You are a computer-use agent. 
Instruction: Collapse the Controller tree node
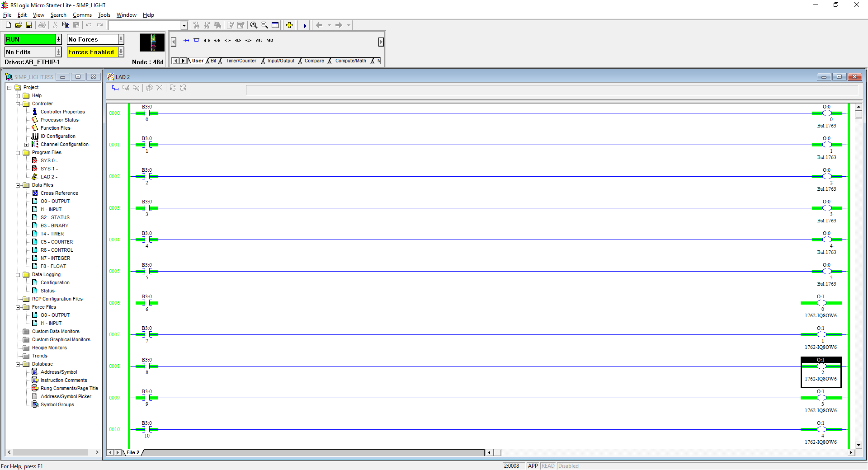click(x=18, y=104)
